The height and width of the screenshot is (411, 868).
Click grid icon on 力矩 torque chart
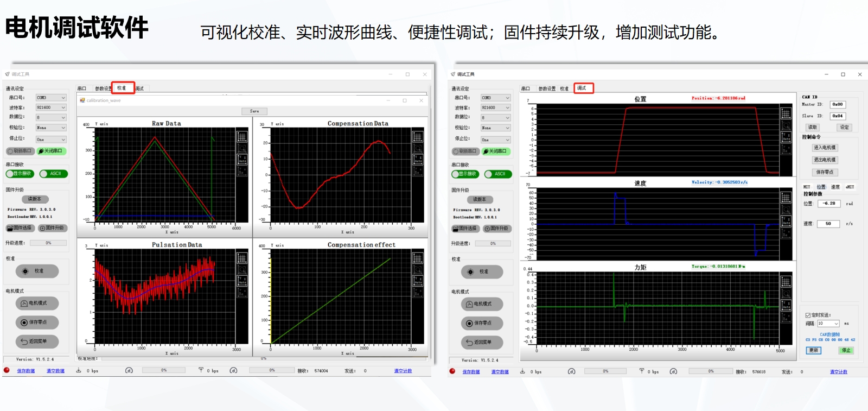coord(786,281)
